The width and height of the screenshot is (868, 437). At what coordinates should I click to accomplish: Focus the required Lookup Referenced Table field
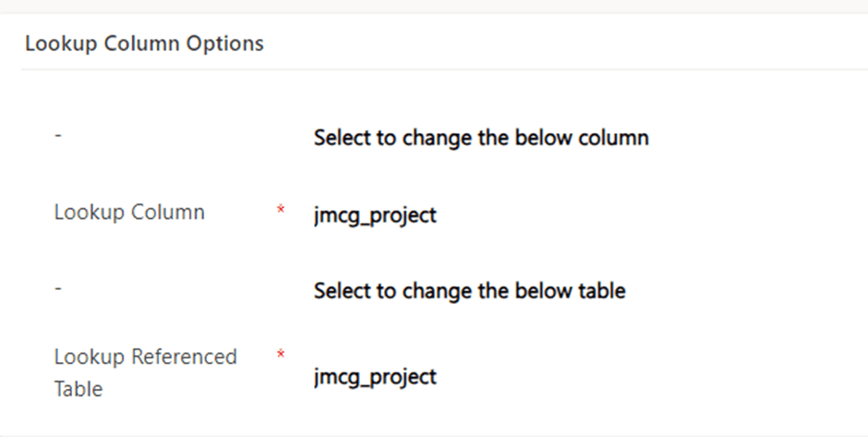point(375,377)
